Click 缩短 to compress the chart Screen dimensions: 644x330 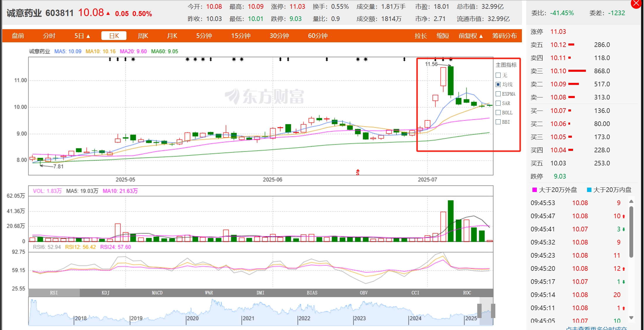[442, 36]
